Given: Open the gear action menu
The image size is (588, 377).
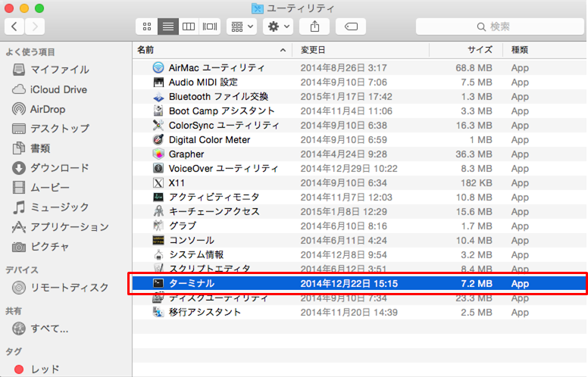Looking at the screenshot, I should [x=278, y=26].
